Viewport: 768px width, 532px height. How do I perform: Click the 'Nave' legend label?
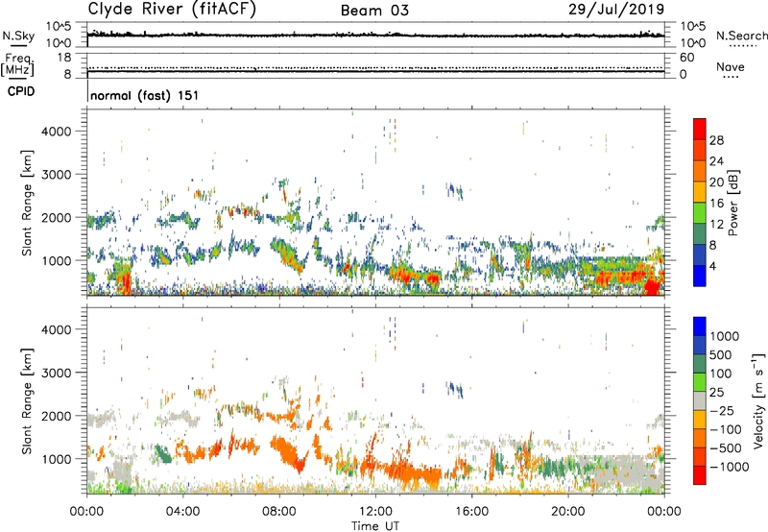click(x=731, y=66)
